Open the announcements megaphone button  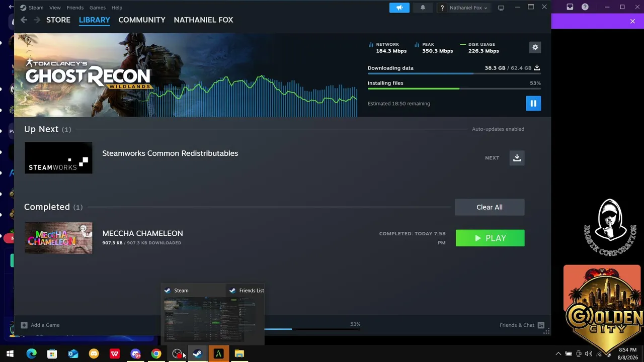coord(399,8)
